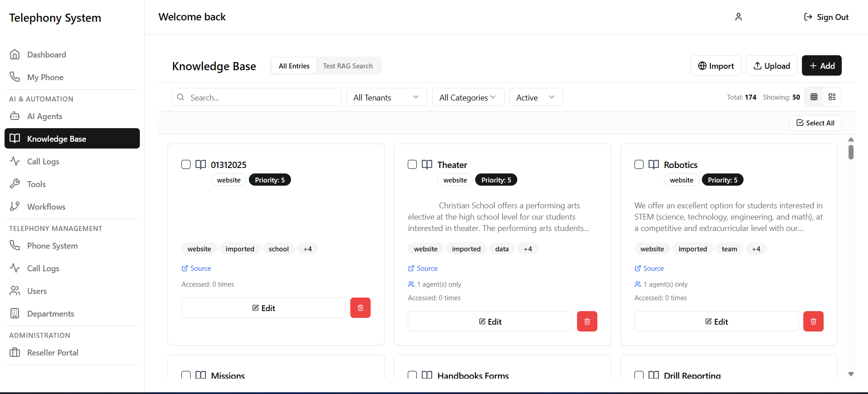Image resolution: width=868 pixels, height=394 pixels.
Task: Expand +4 tags on Theater card
Action: tap(528, 249)
